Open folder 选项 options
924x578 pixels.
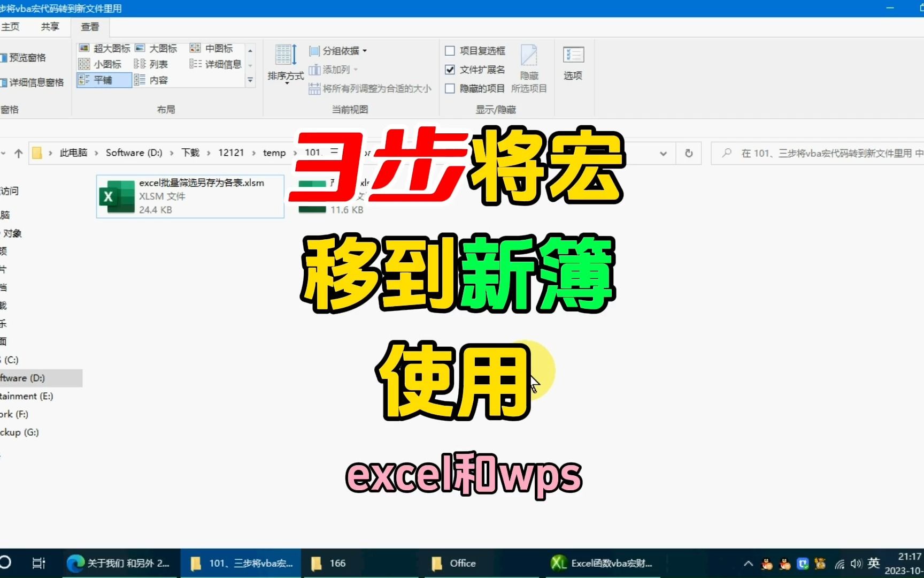[573, 63]
